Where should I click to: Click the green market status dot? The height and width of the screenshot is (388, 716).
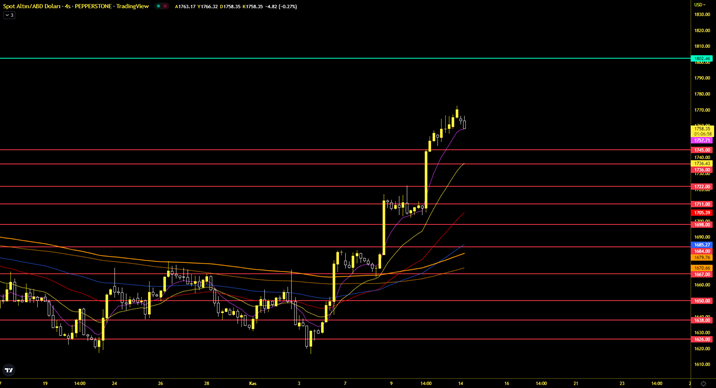pyautogui.click(x=158, y=6)
